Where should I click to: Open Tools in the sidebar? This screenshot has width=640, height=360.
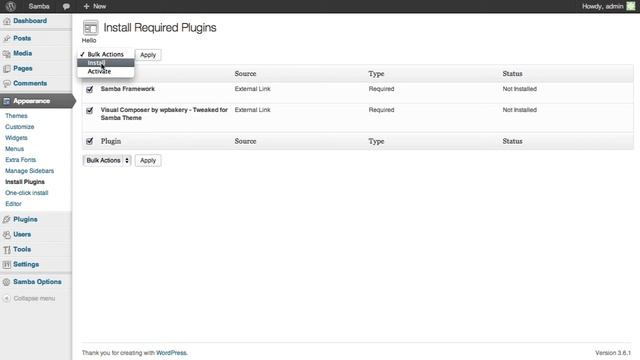(x=22, y=249)
